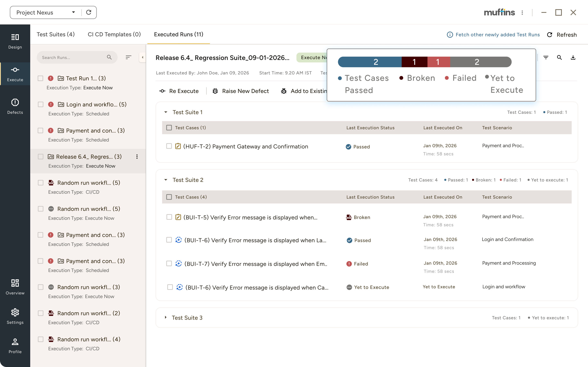Expand Test Suite 3
Viewport: 588px width, 367px height.
click(x=166, y=317)
